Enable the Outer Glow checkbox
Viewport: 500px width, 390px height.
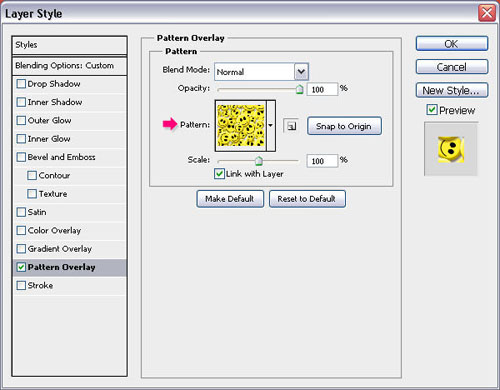coord(21,120)
